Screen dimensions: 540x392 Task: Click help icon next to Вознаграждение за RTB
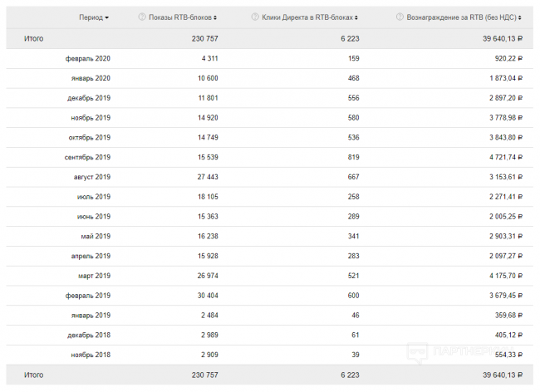[400, 17]
